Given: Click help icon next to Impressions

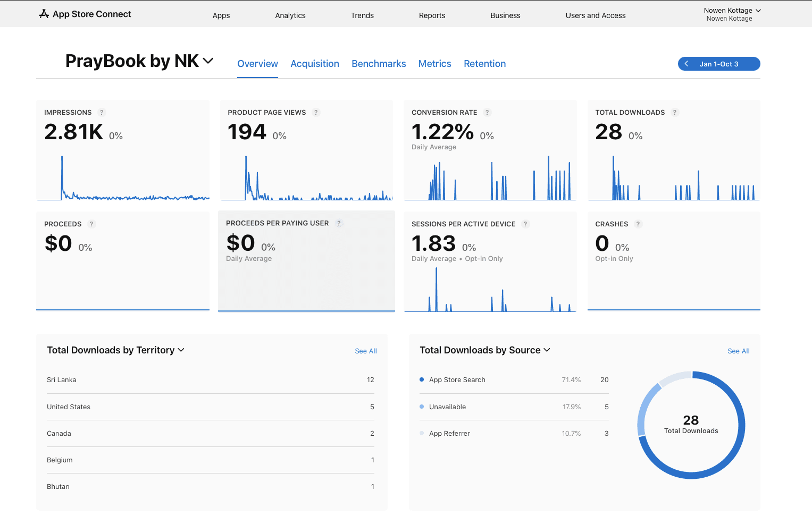Looking at the screenshot, I should pyautogui.click(x=102, y=113).
